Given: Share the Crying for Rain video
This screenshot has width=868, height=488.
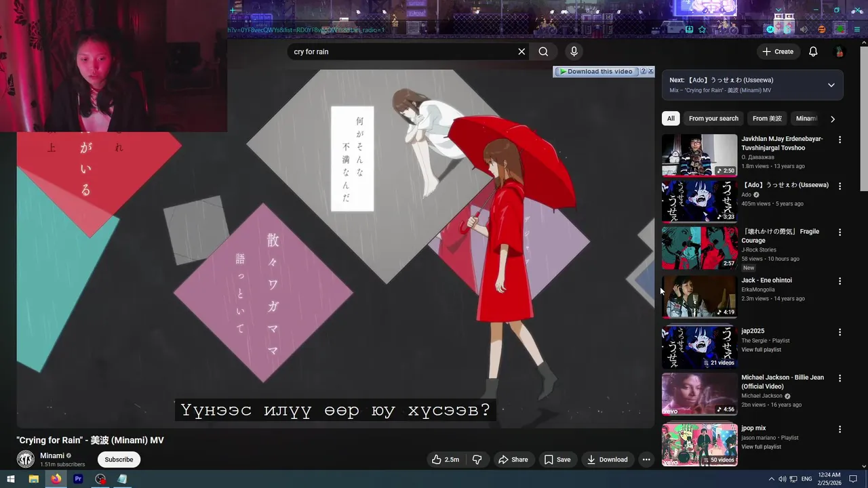Looking at the screenshot, I should (513, 460).
